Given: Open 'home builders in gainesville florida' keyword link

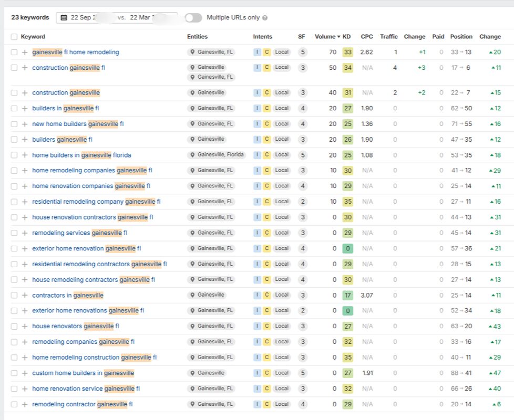Looking at the screenshot, I should point(81,155).
